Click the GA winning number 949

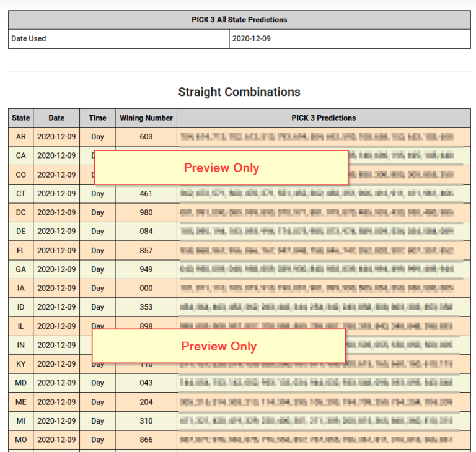[x=146, y=269]
